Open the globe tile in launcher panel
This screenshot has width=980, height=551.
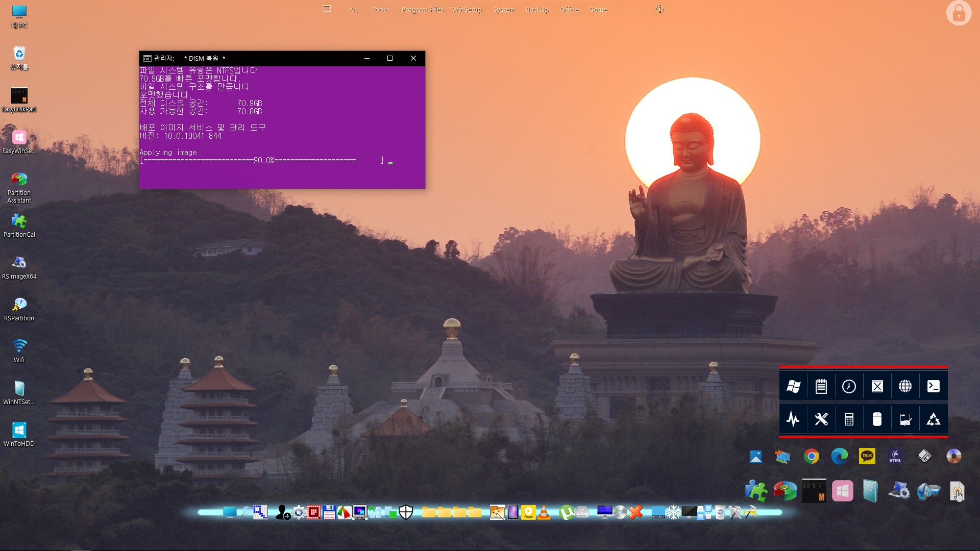coord(905,387)
